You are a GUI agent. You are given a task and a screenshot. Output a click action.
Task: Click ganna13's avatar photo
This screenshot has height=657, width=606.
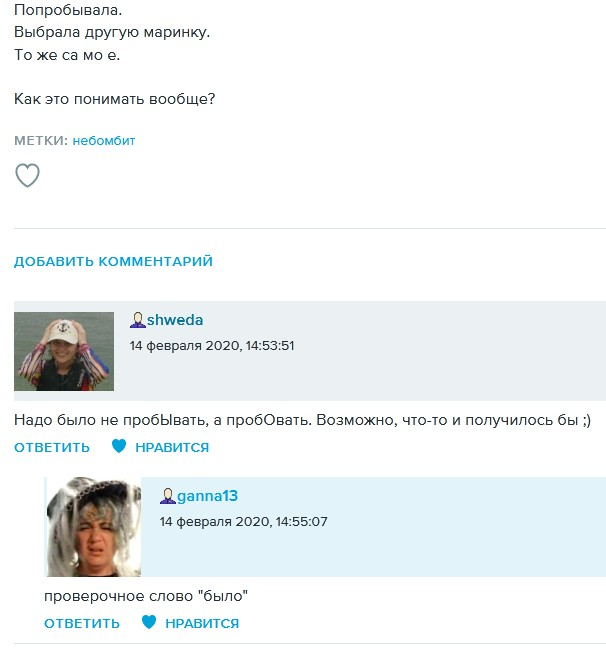coord(93,527)
